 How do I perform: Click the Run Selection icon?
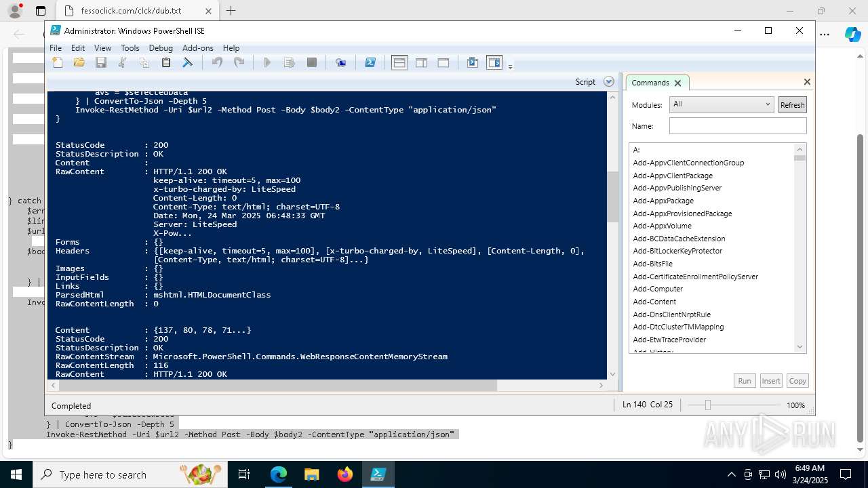click(290, 62)
